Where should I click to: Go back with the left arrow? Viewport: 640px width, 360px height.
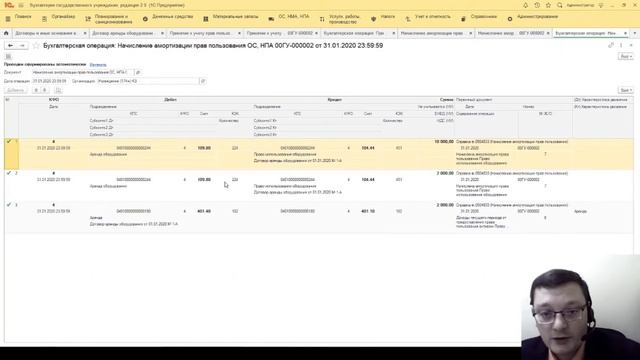10,46
